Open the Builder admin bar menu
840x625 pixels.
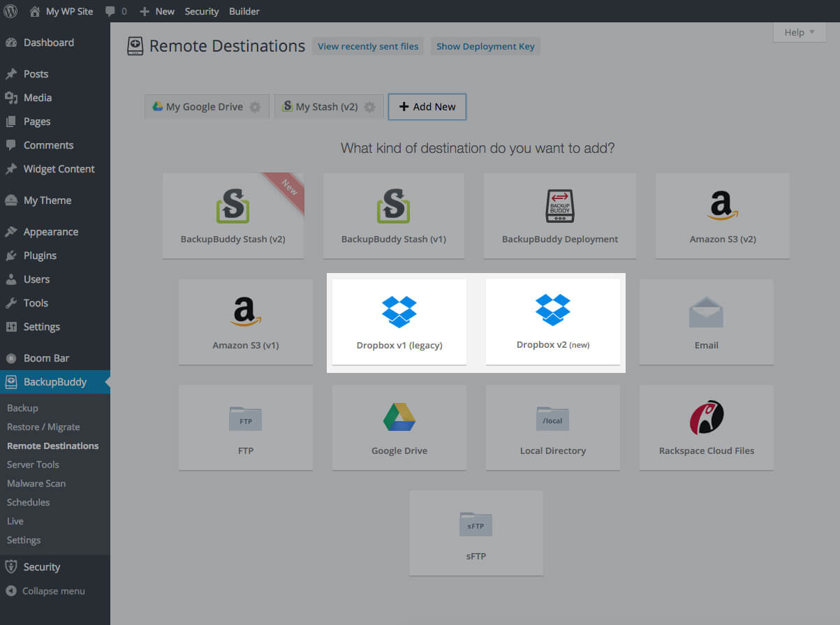pos(244,11)
